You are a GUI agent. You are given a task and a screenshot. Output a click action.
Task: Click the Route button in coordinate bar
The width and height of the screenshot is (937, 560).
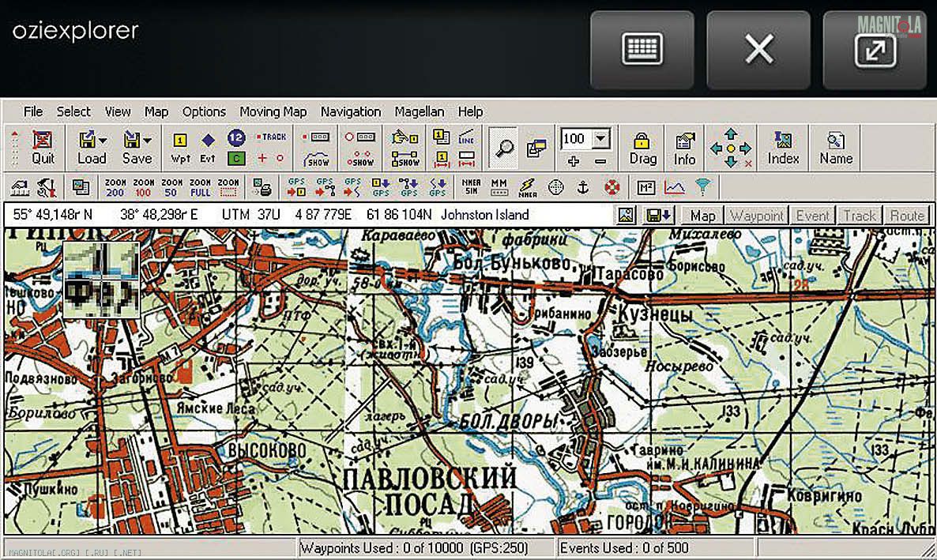coord(907,216)
